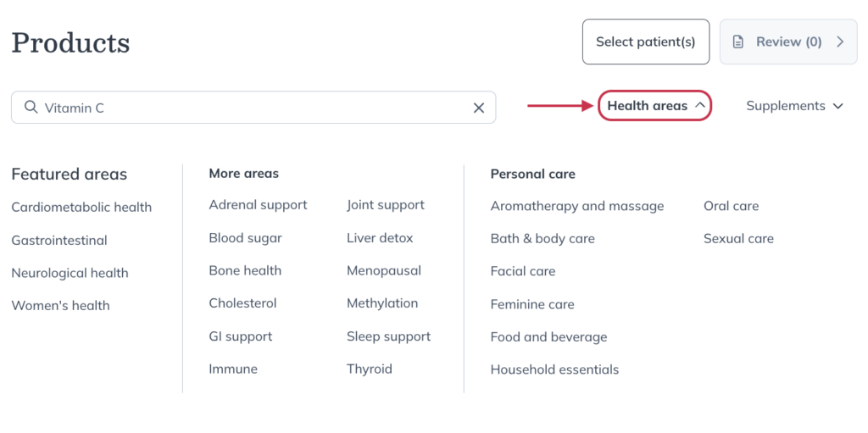Click the document icon beside Review
This screenshot has width=868, height=433.
(x=738, y=42)
